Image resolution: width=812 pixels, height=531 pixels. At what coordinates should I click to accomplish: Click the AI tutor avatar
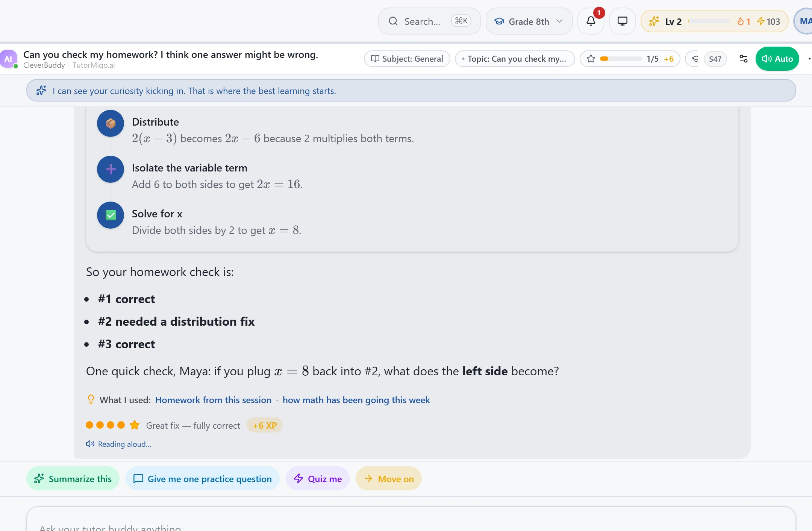(8, 59)
